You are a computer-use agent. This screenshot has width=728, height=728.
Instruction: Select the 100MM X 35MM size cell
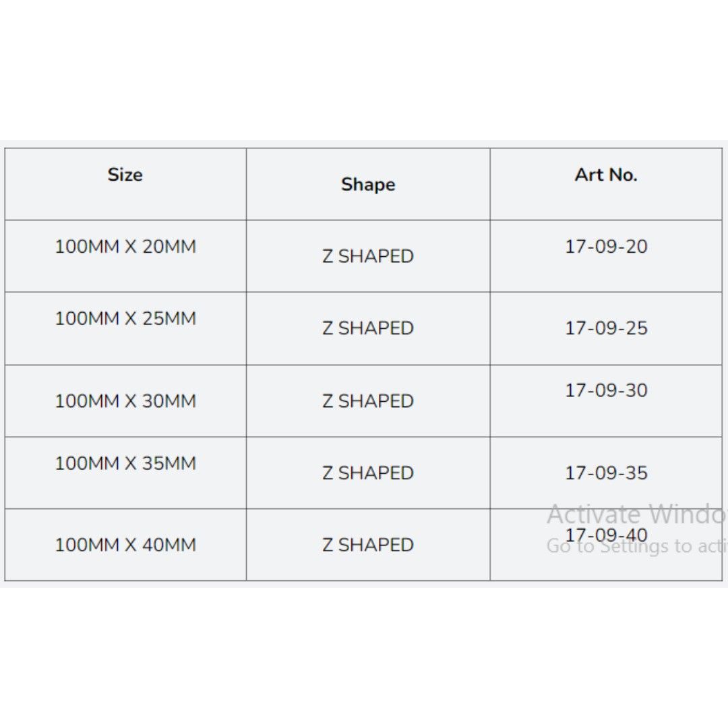pos(125,464)
